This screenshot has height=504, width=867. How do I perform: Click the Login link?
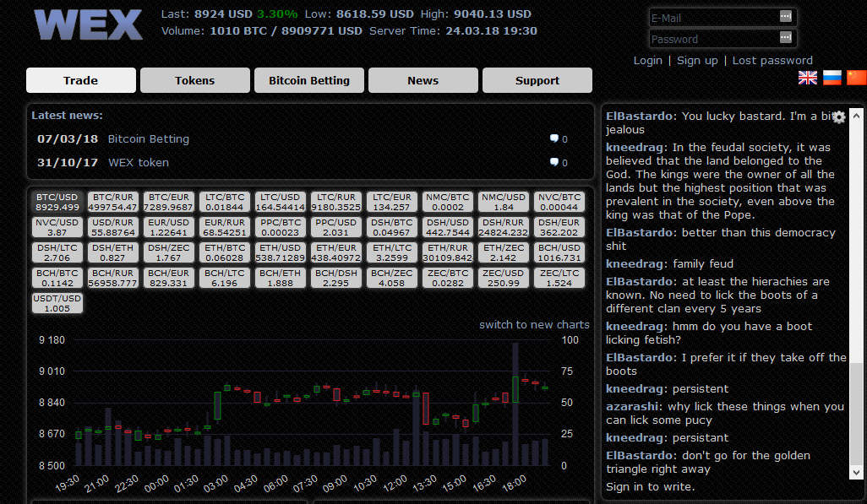(x=647, y=60)
